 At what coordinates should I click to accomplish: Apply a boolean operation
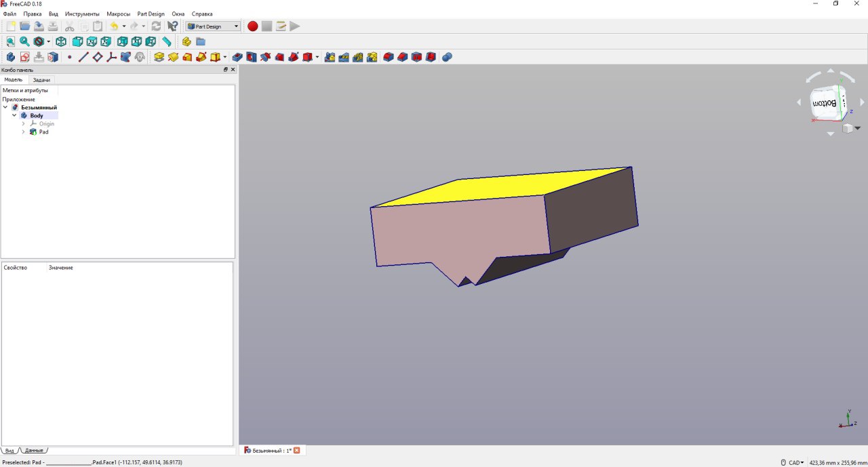tap(447, 57)
